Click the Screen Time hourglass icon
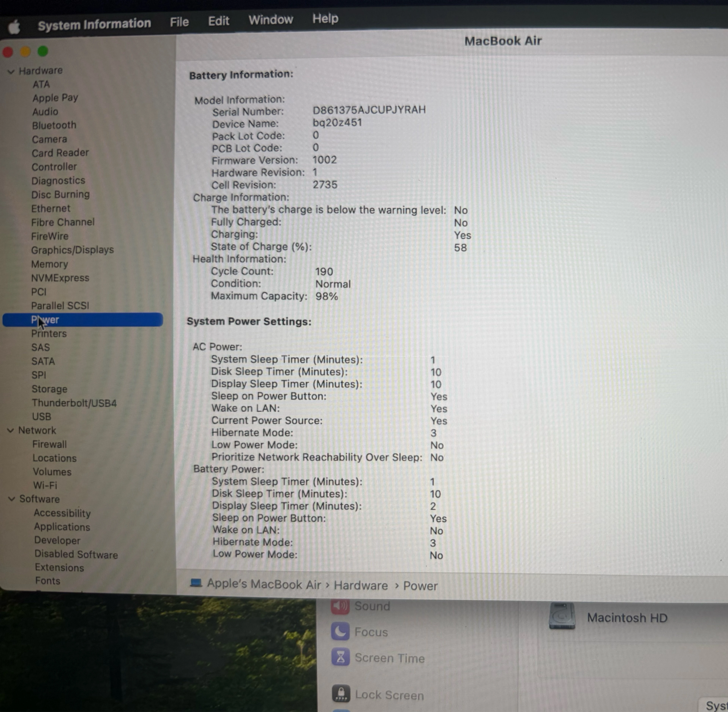Image resolution: width=728 pixels, height=712 pixels. (x=341, y=657)
